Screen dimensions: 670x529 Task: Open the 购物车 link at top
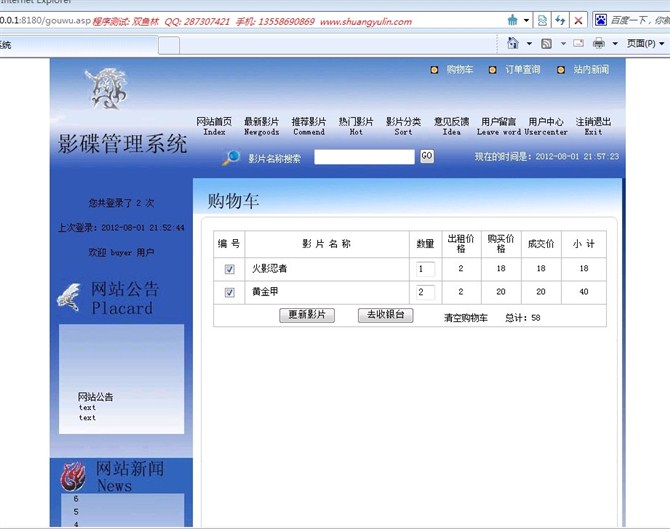[x=460, y=69]
